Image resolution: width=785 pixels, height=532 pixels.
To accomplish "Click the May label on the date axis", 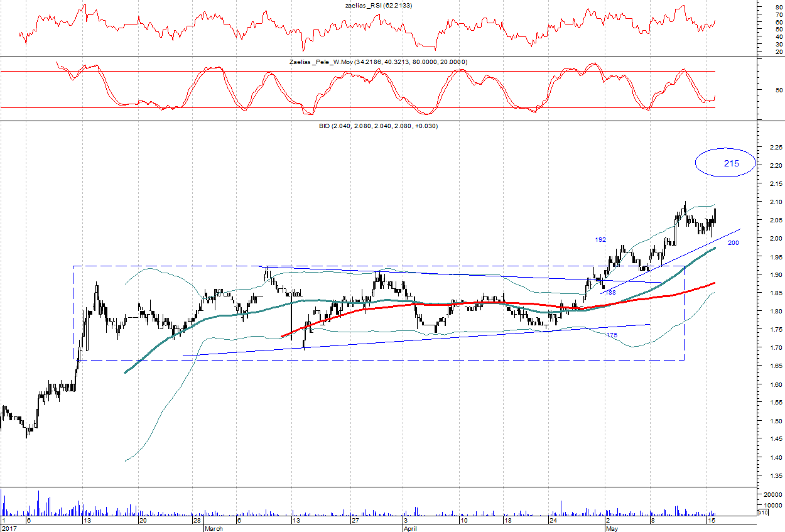I will [x=610, y=529].
